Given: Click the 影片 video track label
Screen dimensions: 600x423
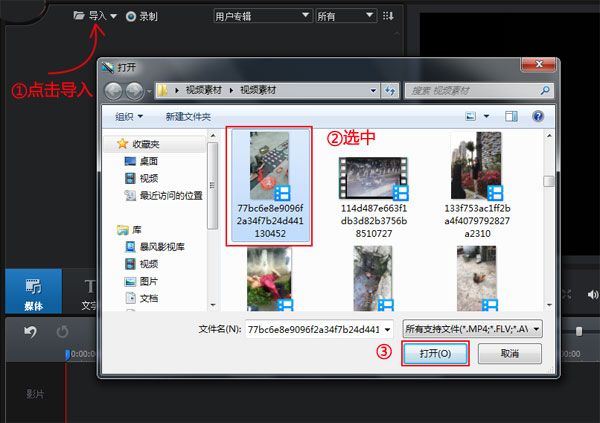Looking at the screenshot, I should coord(35,394).
